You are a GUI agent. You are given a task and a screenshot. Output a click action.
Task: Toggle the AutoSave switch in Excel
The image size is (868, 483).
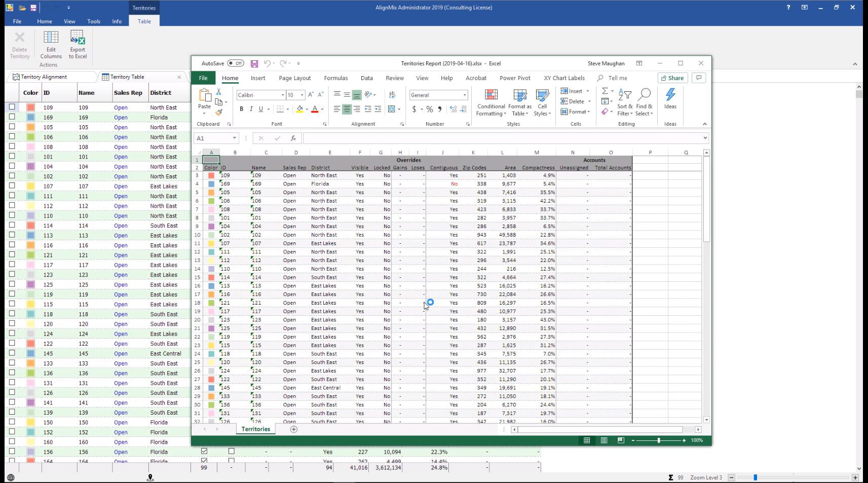pyautogui.click(x=235, y=63)
